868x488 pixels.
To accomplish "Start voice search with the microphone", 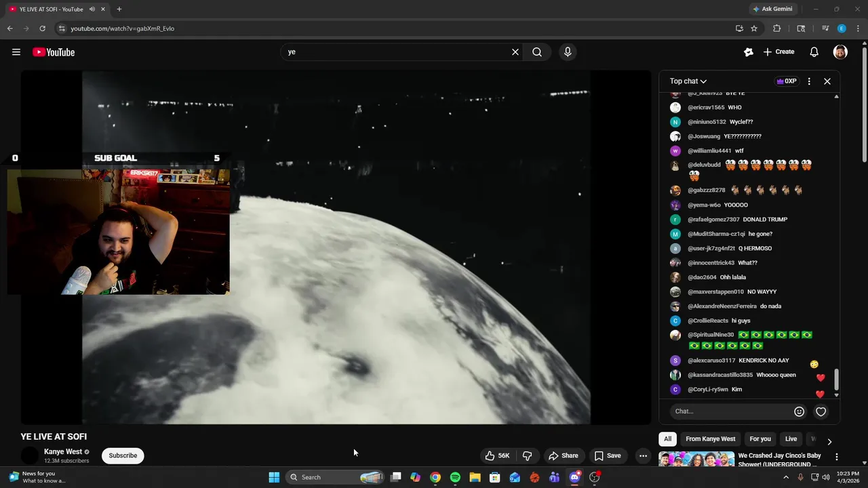I will (568, 52).
